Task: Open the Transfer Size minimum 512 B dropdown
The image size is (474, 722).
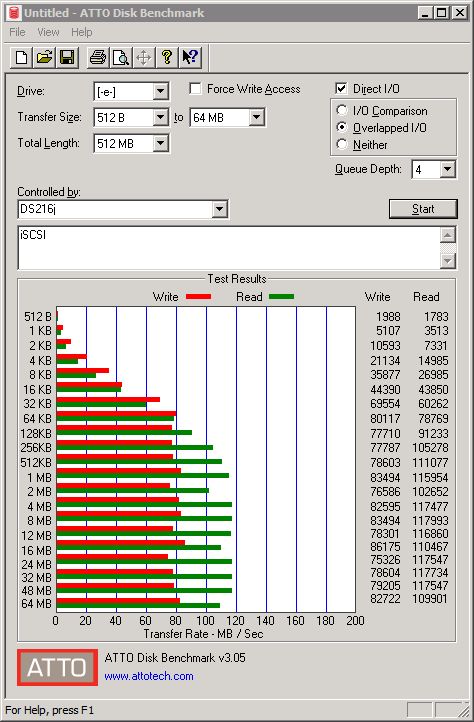Action: click(x=160, y=117)
